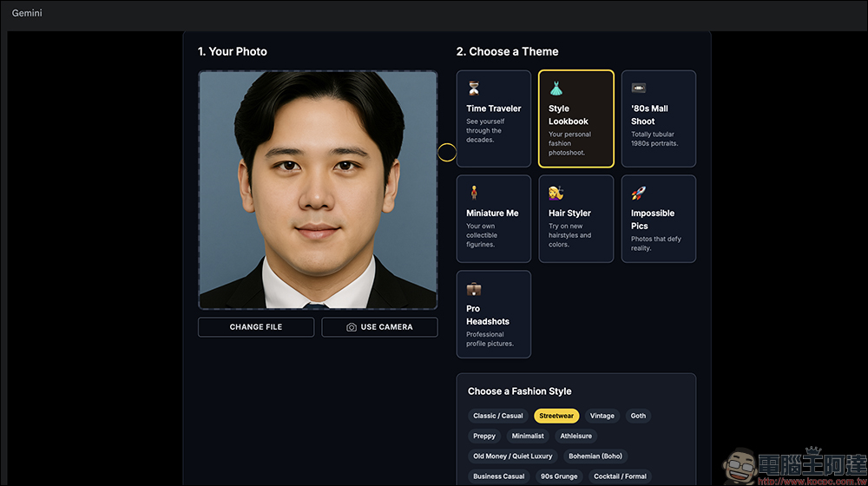Pick the Preppy style chip
The width and height of the screenshot is (868, 486).
point(484,437)
